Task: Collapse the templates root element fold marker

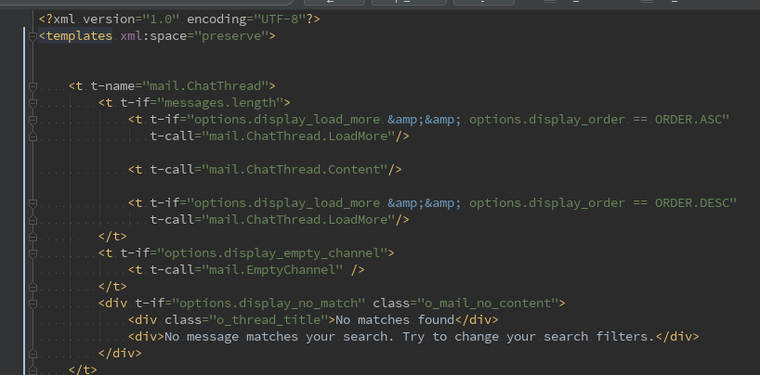Action: [33, 36]
